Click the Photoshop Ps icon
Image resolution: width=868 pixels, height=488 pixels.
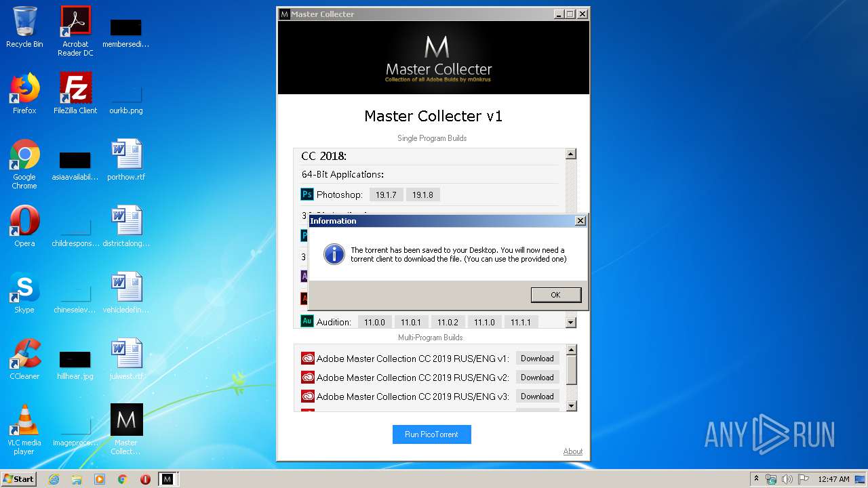[x=307, y=195]
